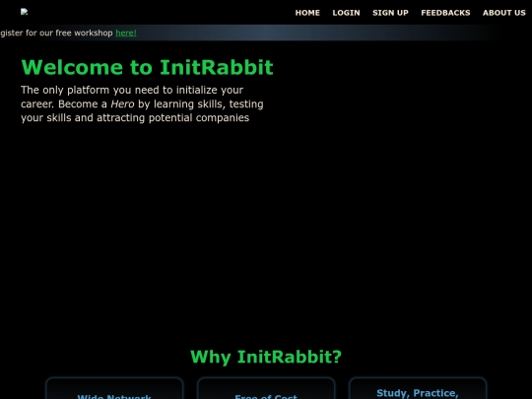Open the HOME nav link
The image size is (532, 399).
click(x=307, y=13)
